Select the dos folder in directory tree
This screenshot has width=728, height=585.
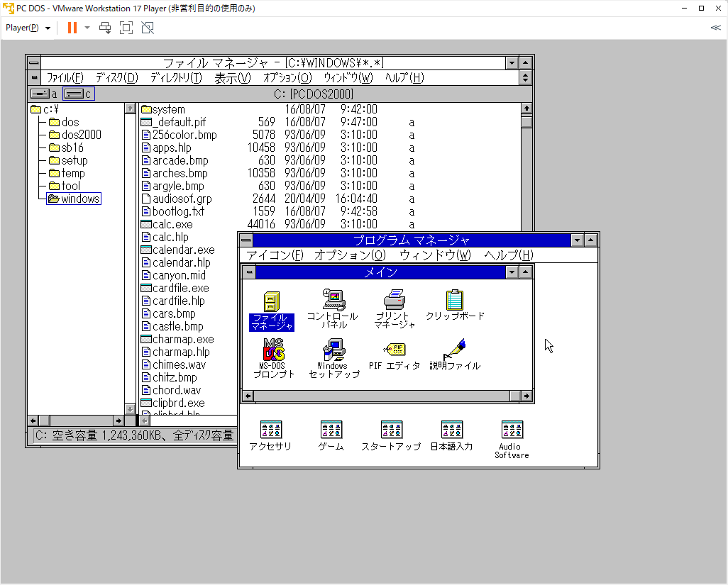[x=64, y=122]
